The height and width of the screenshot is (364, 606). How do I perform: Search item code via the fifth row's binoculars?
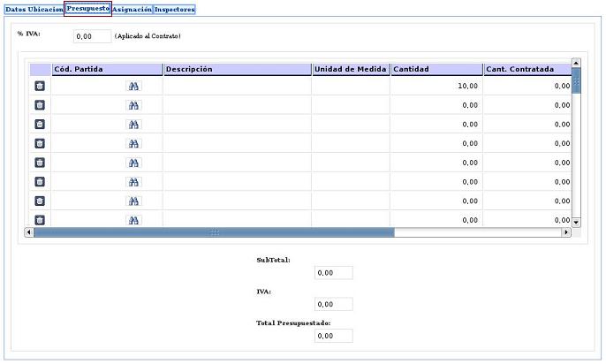click(134, 163)
